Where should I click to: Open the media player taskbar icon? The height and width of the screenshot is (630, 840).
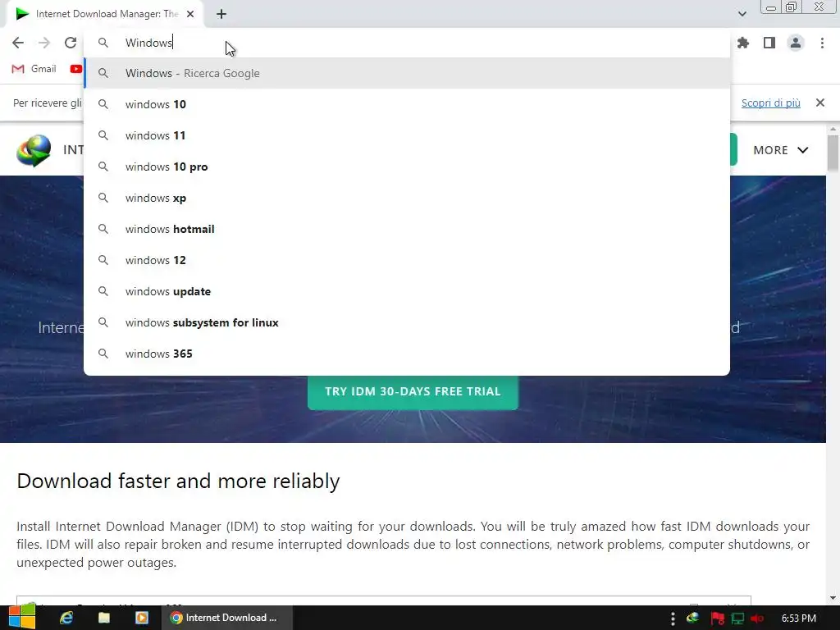point(141,618)
